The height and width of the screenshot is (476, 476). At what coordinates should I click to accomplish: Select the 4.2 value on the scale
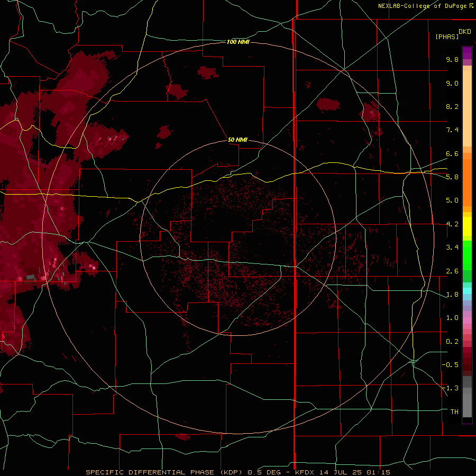click(x=452, y=224)
